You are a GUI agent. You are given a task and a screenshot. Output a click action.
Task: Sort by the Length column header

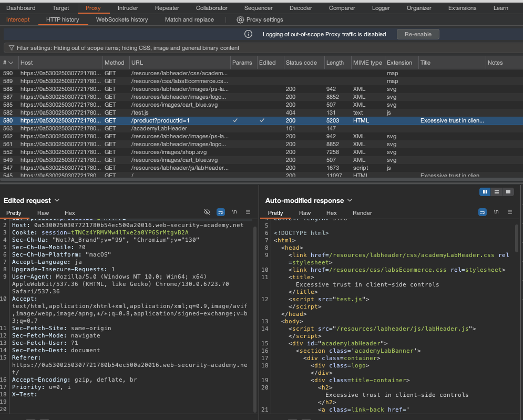pos(337,63)
